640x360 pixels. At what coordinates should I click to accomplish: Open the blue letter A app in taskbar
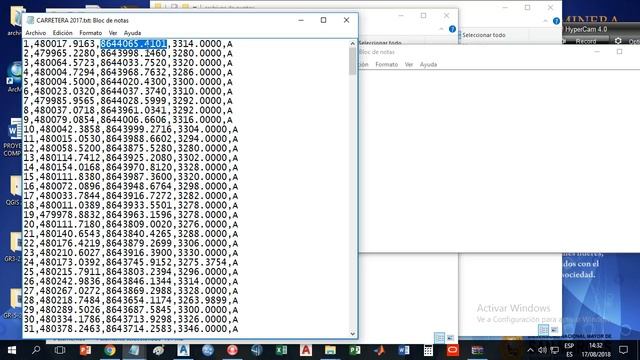point(183,350)
